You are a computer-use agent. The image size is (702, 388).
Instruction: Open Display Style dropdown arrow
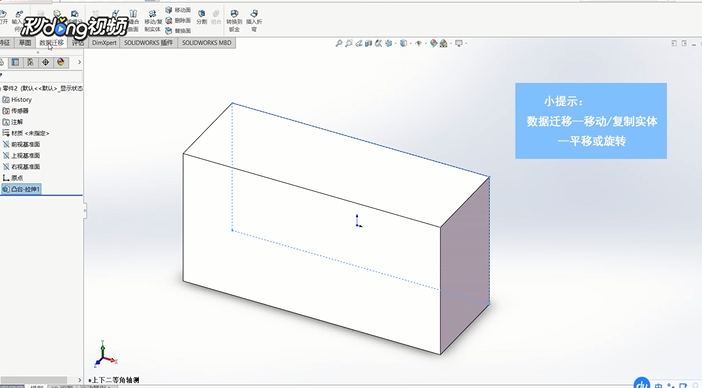pos(410,43)
